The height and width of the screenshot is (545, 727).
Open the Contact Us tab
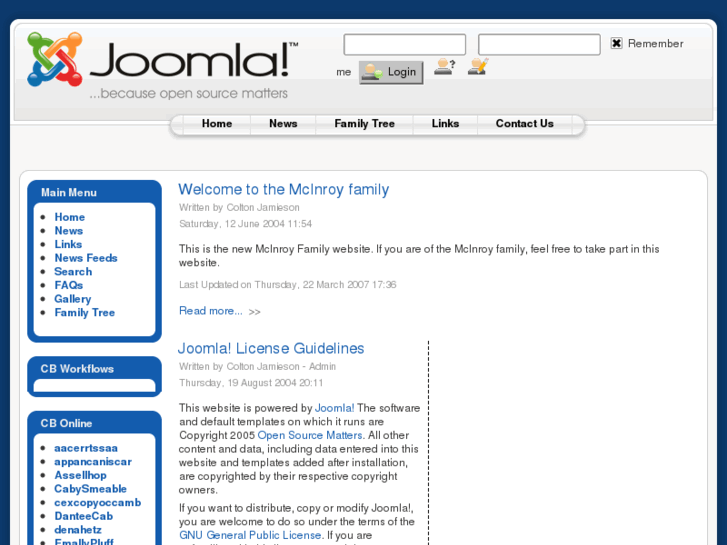pyautogui.click(x=524, y=124)
